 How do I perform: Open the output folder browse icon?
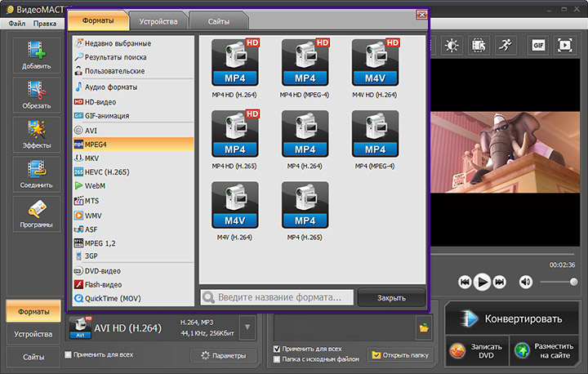tap(424, 328)
